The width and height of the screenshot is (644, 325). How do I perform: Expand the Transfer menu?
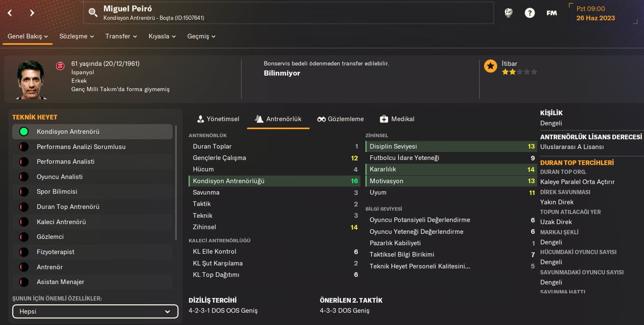[121, 36]
